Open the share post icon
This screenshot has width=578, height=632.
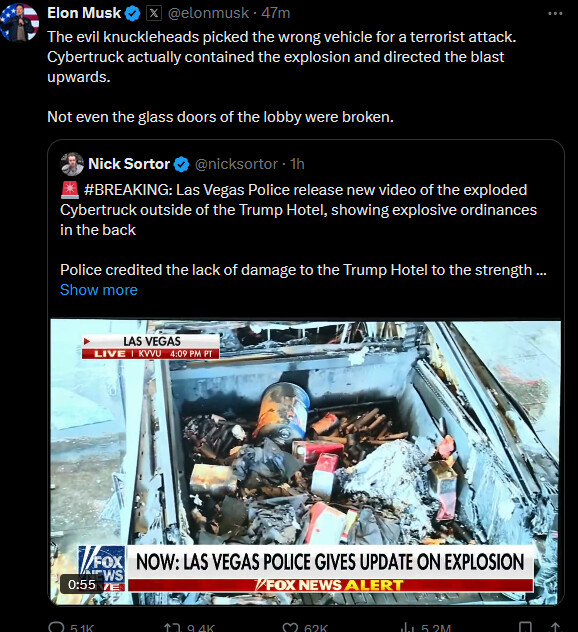pyautogui.click(x=555, y=627)
